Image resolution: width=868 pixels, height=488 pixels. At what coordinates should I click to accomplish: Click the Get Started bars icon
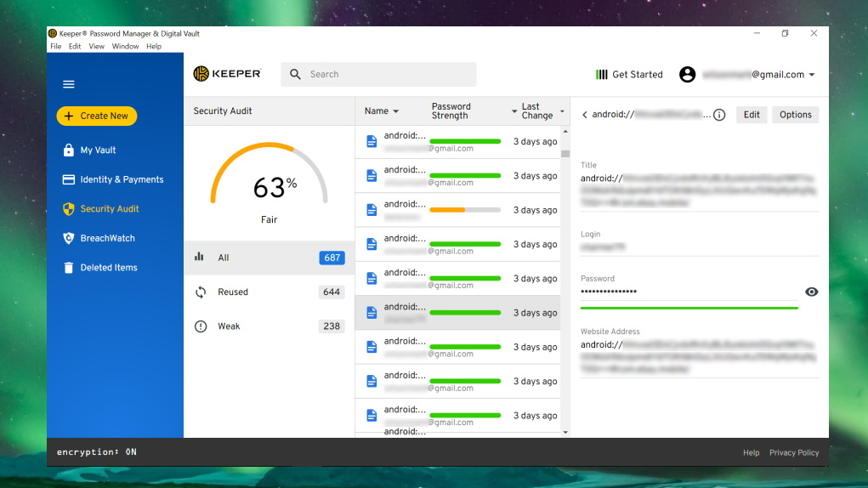[601, 74]
